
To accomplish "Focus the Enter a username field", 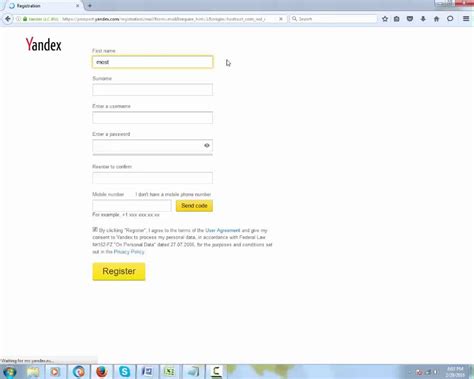I will (x=153, y=118).
